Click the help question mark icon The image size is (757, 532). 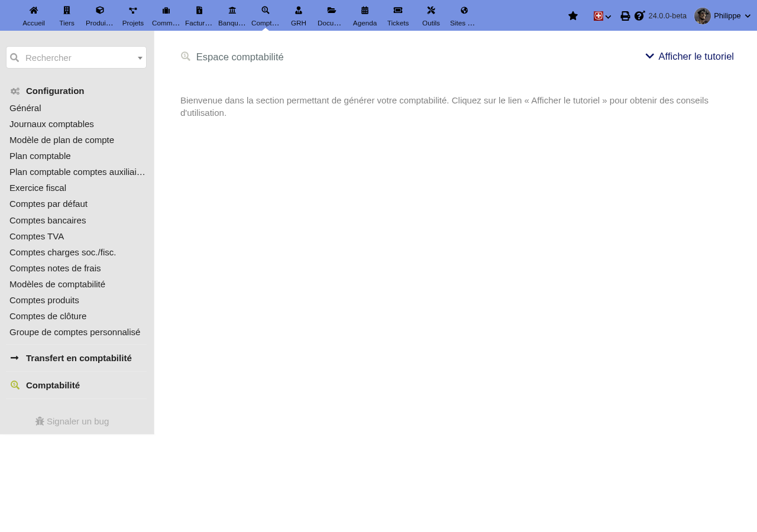pos(639,16)
